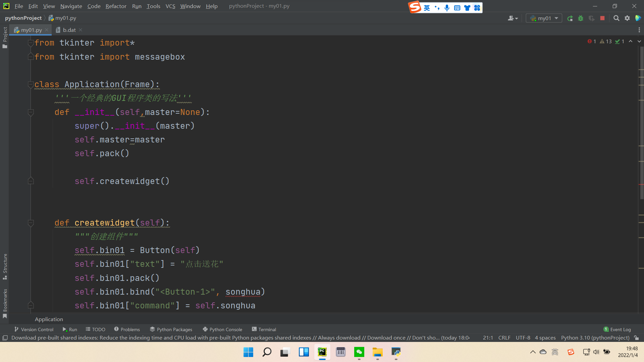Open File Explorer from taskbar

pyautogui.click(x=378, y=352)
